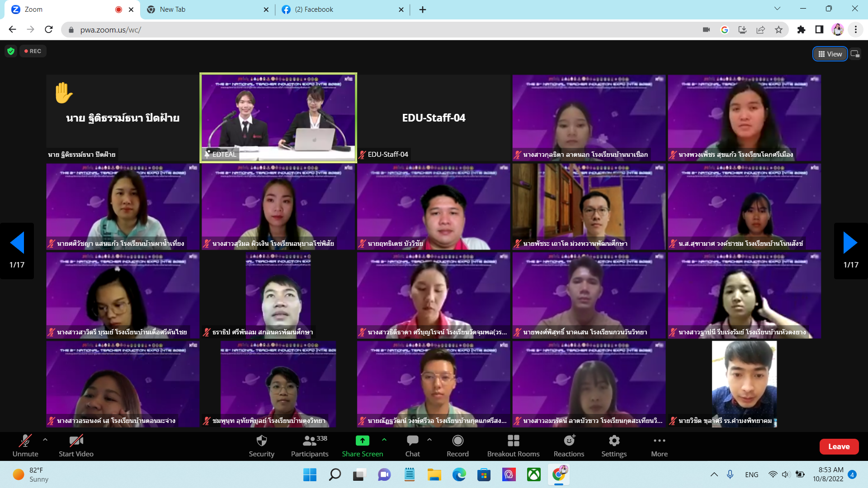Click the green Share Screen icon
868x488 pixels.
(x=362, y=441)
